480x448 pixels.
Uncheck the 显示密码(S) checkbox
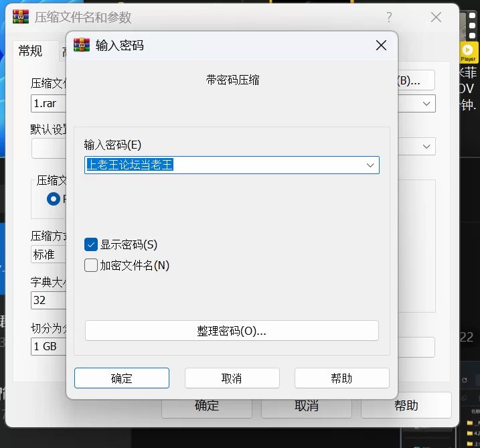(x=92, y=244)
